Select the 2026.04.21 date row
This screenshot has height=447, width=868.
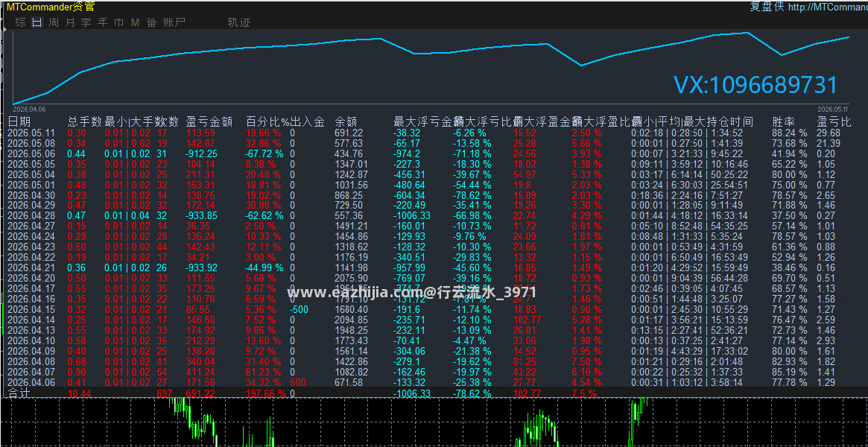pyautogui.click(x=31, y=267)
